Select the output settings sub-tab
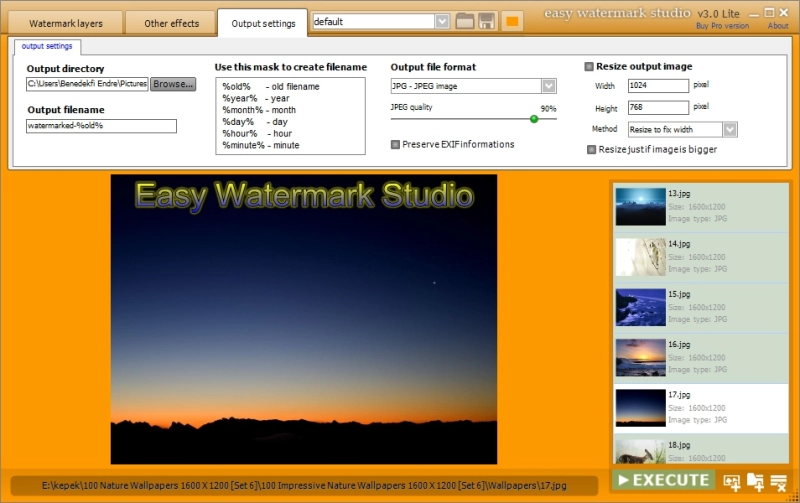Image resolution: width=800 pixels, height=503 pixels. pyautogui.click(x=47, y=46)
